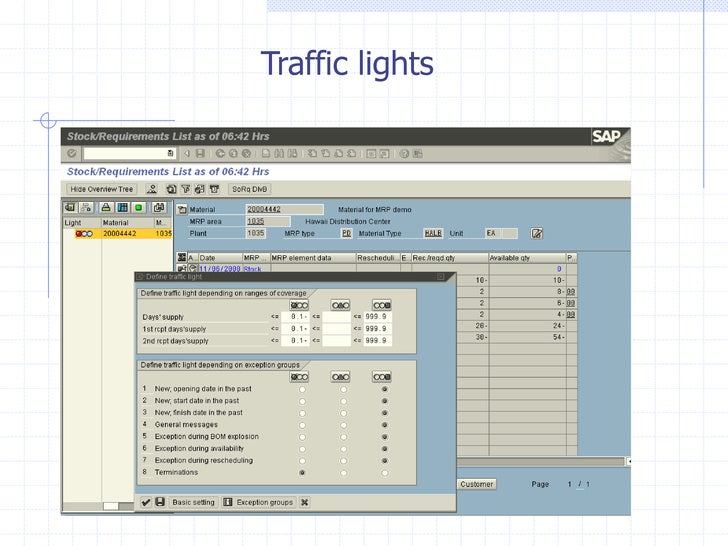The width and height of the screenshot is (728, 546).
Task: Click the first icon in overview tree toolbar
Action: 70,208
